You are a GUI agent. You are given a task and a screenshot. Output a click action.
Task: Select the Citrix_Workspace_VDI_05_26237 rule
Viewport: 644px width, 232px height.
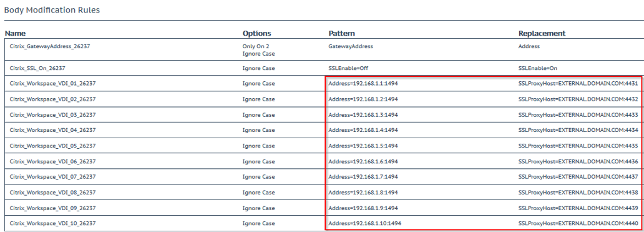(52, 146)
